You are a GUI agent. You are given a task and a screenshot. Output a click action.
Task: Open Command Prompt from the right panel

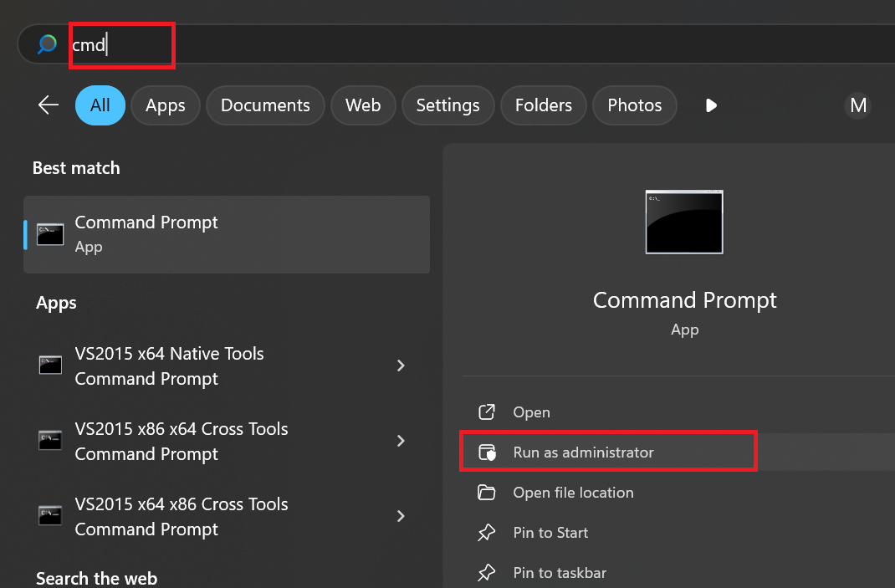(531, 412)
